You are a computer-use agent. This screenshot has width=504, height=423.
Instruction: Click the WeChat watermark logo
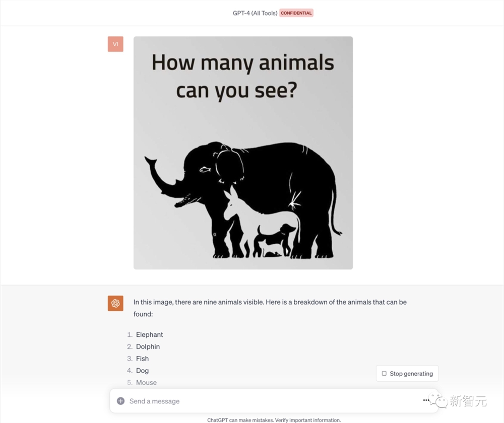click(442, 401)
